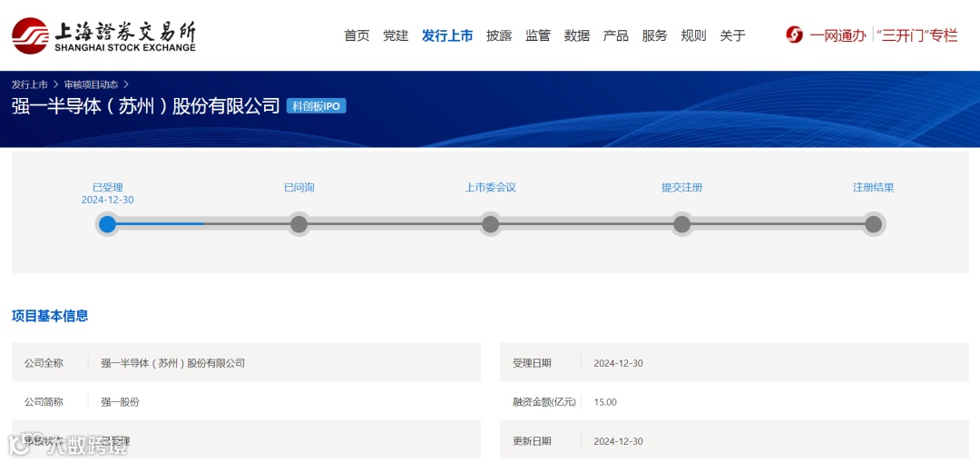Click the financing amount 15.00

point(605,402)
